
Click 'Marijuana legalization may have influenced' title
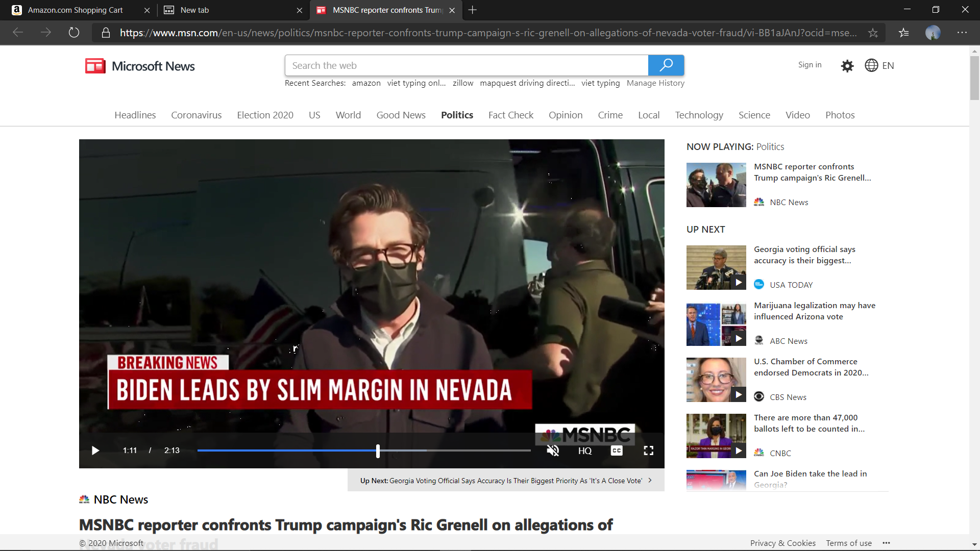point(815,311)
